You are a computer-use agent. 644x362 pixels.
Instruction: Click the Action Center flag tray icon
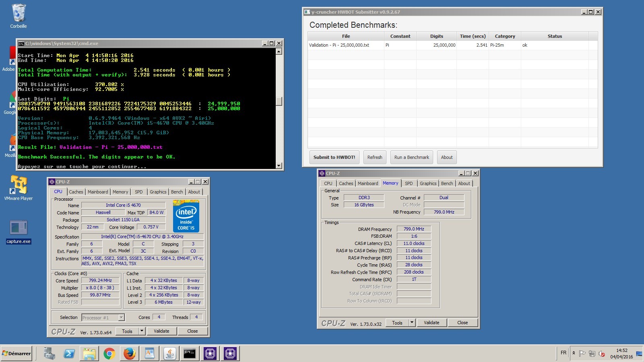[x=582, y=354]
